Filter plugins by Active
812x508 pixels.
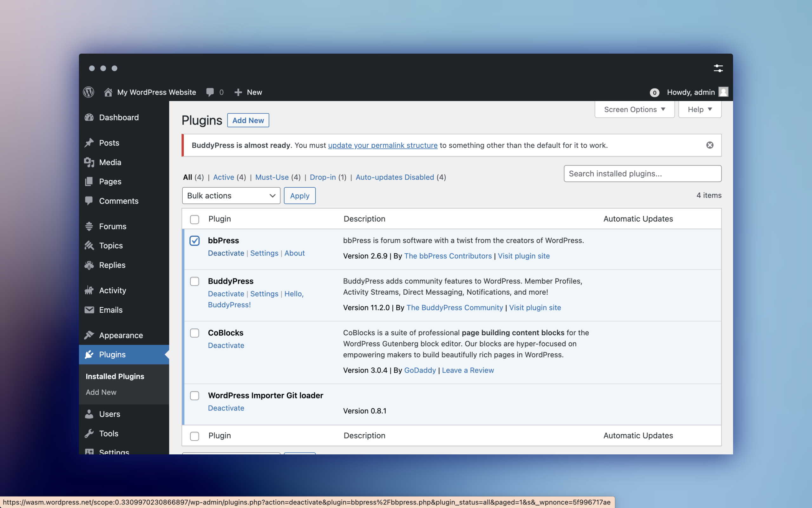point(224,177)
